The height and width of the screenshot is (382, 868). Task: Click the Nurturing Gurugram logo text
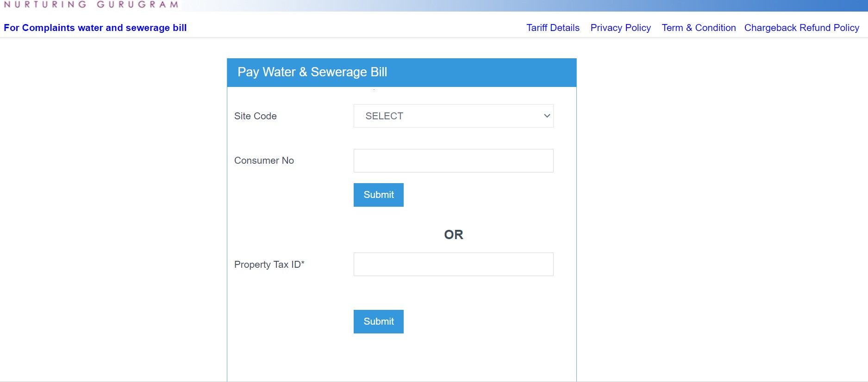coord(91,5)
